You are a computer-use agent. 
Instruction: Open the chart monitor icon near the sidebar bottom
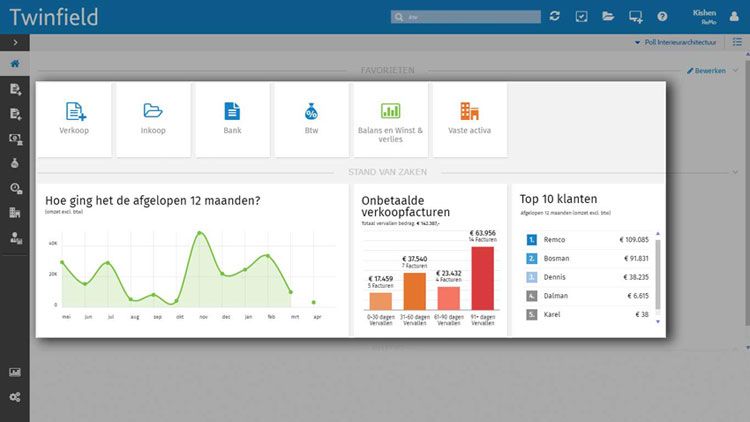[15, 372]
